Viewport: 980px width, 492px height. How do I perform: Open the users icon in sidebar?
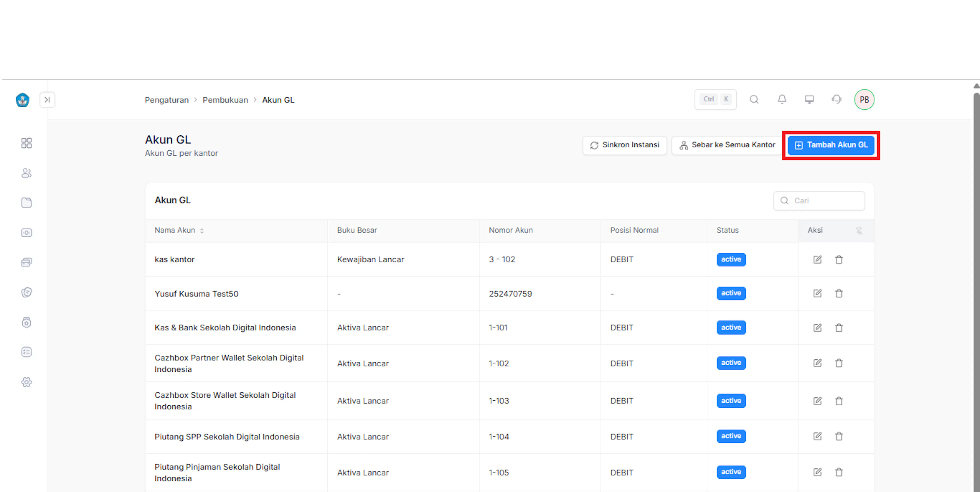(26, 173)
